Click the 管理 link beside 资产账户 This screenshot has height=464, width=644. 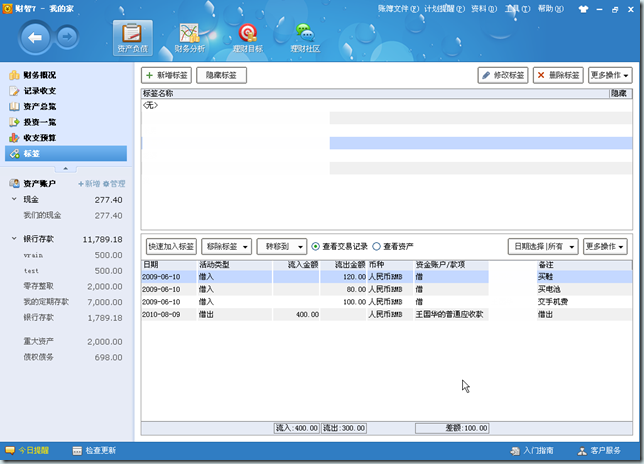[114, 184]
